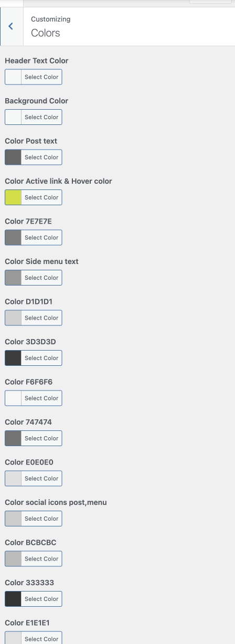Open the dark Color 3D3D3D swatch
235x644 pixels.
coord(13,358)
